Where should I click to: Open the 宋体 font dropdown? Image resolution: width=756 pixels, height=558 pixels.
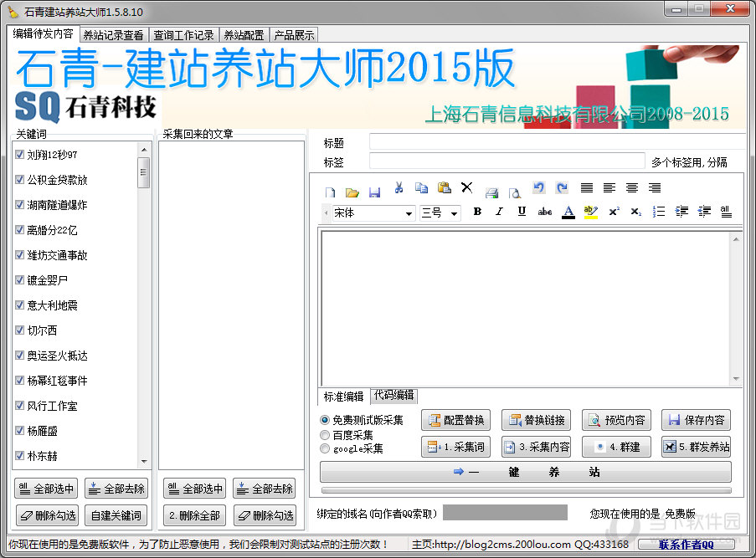(x=409, y=213)
